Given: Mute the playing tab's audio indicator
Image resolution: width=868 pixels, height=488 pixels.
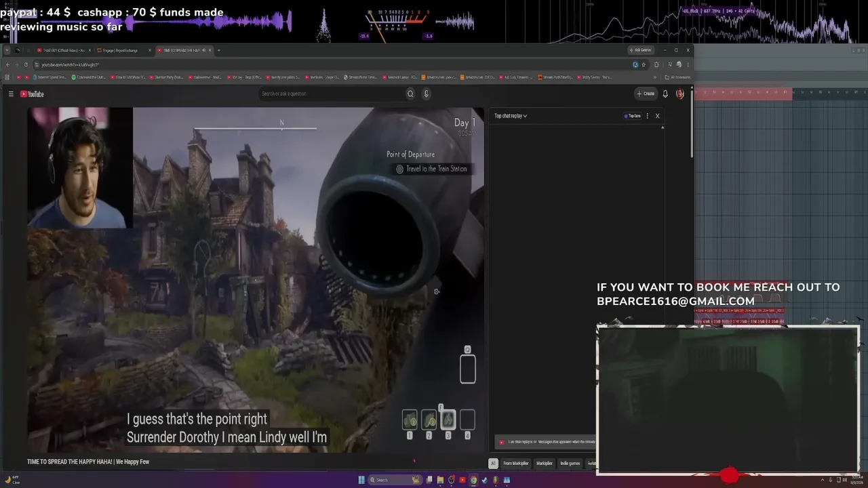Looking at the screenshot, I should click(203, 50).
